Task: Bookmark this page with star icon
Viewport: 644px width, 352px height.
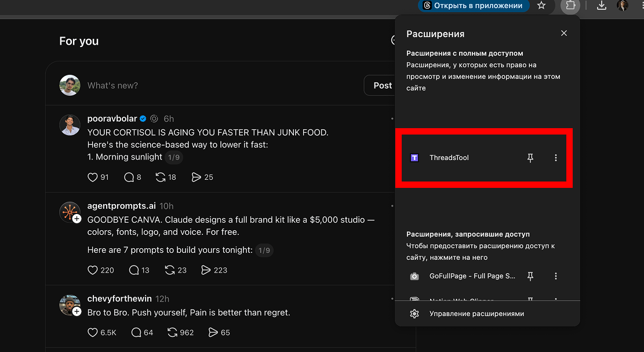Action: click(x=541, y=6)
